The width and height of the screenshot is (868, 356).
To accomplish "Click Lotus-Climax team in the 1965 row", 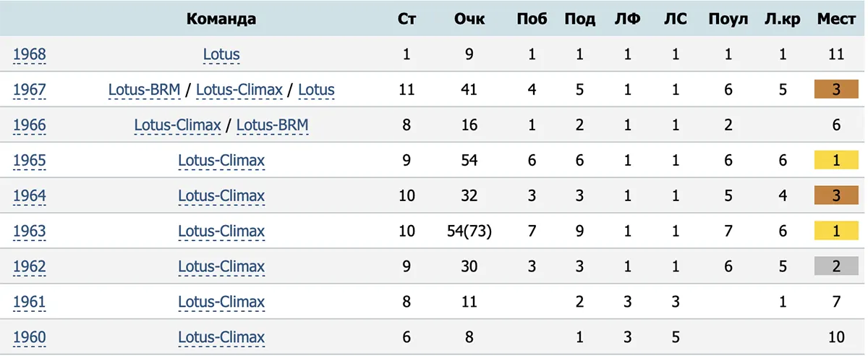I will 221,161.
